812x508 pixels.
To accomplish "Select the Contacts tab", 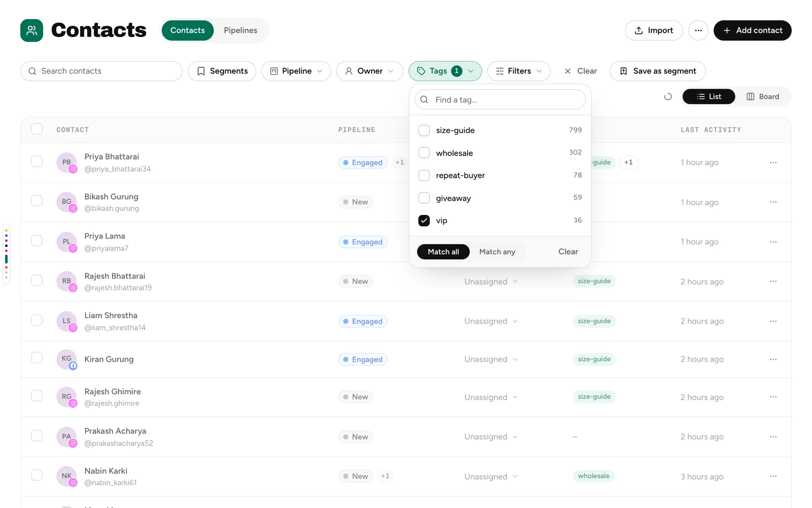I will pyautogui.click(x=187, y=30).
